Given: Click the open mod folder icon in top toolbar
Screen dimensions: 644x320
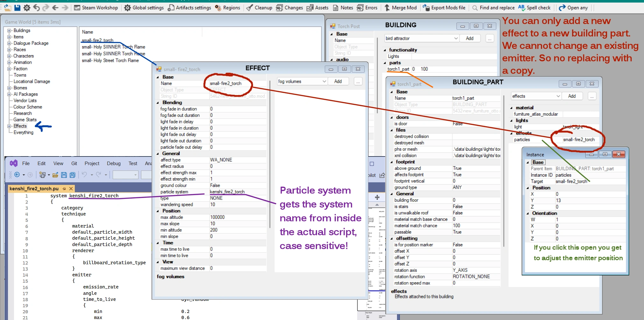Looking at the screenshot, I should (7, 7).
